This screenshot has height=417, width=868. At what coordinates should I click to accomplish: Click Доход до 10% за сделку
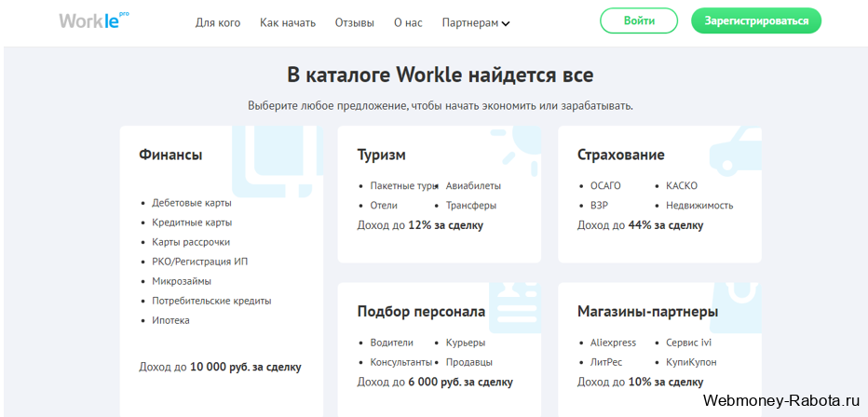[641, 383]
